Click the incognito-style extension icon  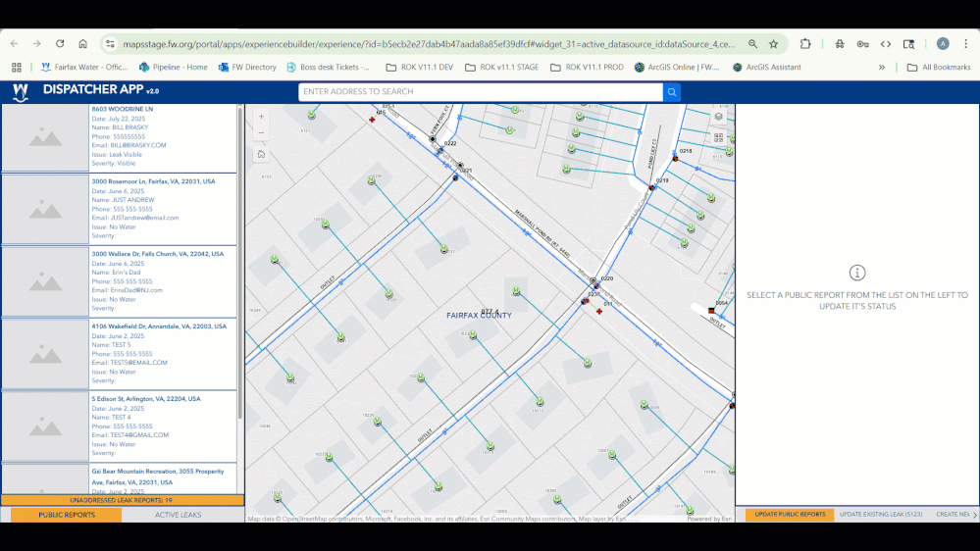point(840,44)
